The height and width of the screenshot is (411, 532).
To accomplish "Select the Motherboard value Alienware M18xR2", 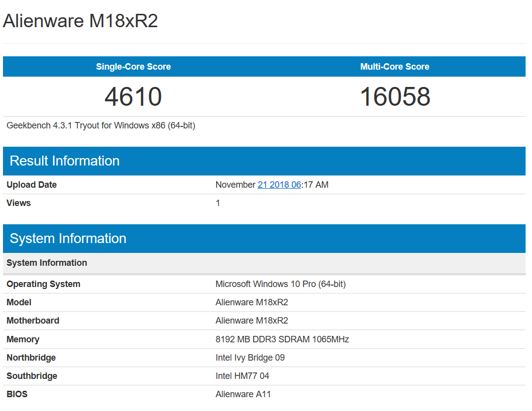I will pos(252,321).
